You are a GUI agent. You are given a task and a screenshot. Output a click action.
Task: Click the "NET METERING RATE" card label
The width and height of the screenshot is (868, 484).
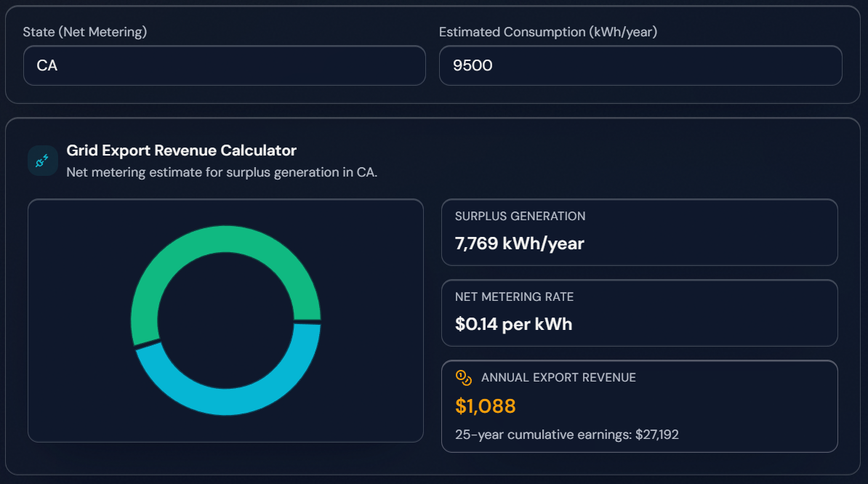[x=514, y=297]
